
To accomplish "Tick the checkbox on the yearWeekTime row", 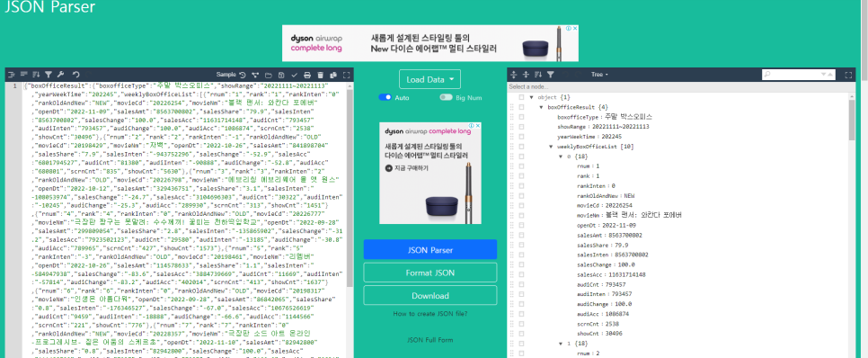I will [521, 137].
